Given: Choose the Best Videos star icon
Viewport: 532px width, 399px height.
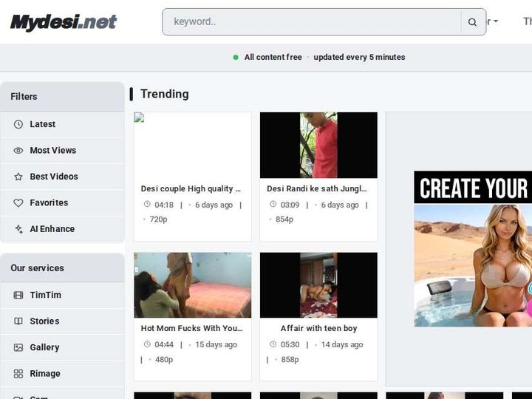Looking at the screenshot, I should point(18,177).
